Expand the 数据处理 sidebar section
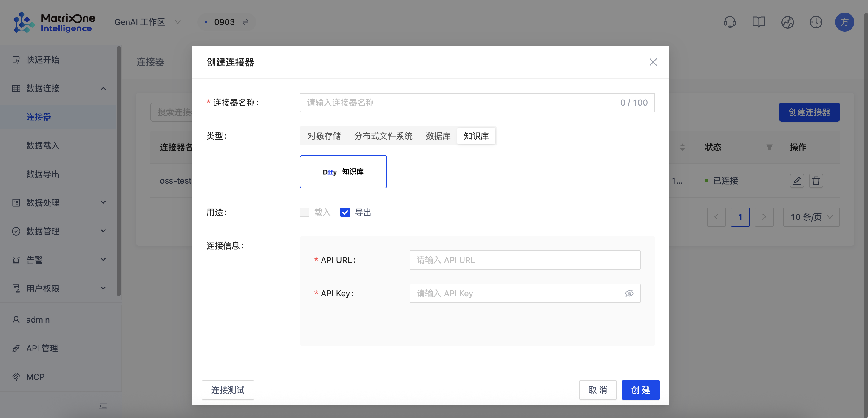The image size is (868, 418). [59, 202]
